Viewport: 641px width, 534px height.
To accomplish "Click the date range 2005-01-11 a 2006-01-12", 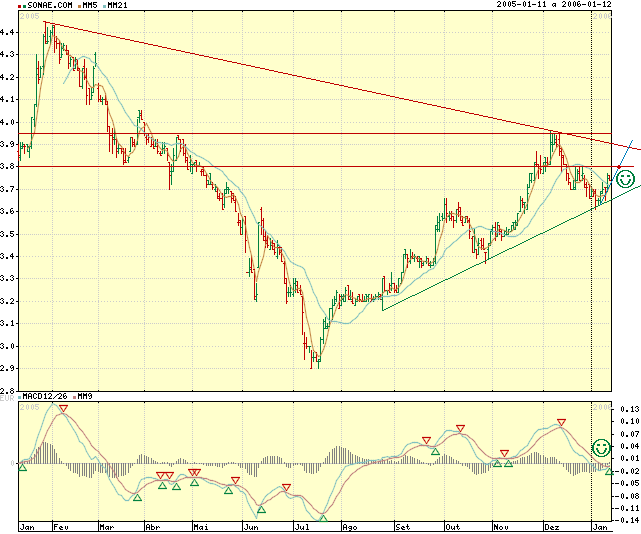I will [554, 4].
